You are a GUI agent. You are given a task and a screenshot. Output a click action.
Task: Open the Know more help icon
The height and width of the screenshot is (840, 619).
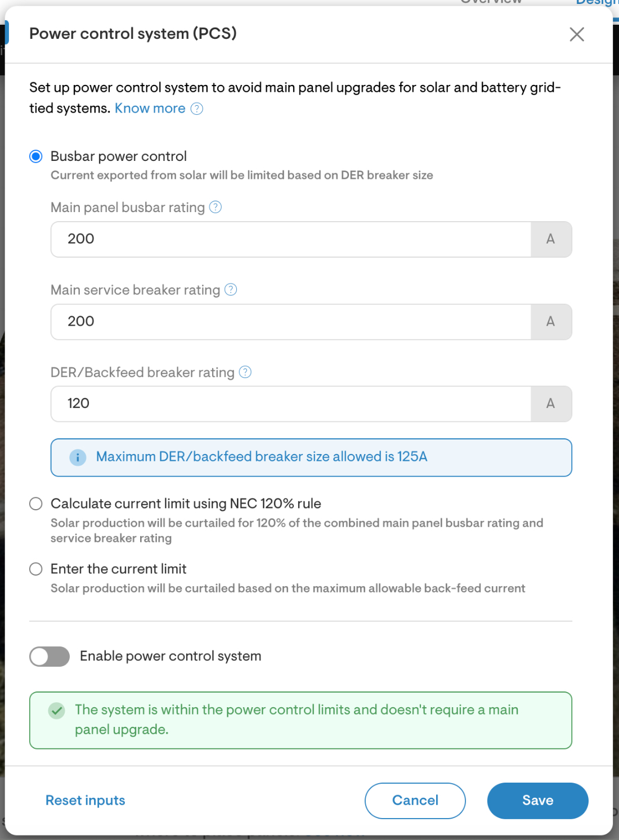(196, 109)
